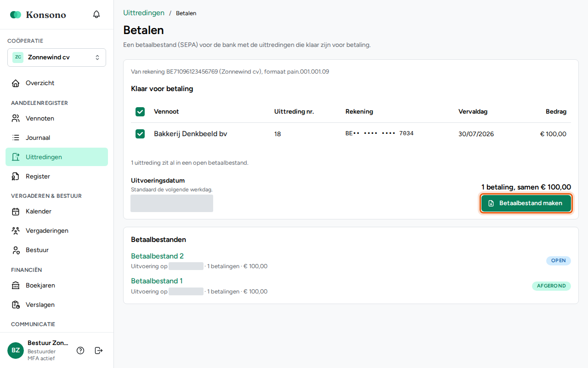The height and width of the screenshot is (368, 588).
Task: Open Betaalbestand 2 link
Action: tap(157, 256)
